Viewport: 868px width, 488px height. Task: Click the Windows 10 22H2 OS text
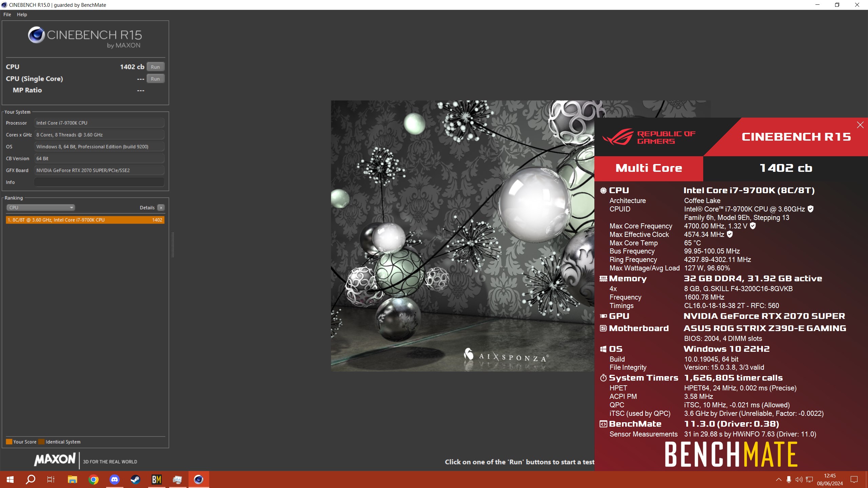point(727,349)
